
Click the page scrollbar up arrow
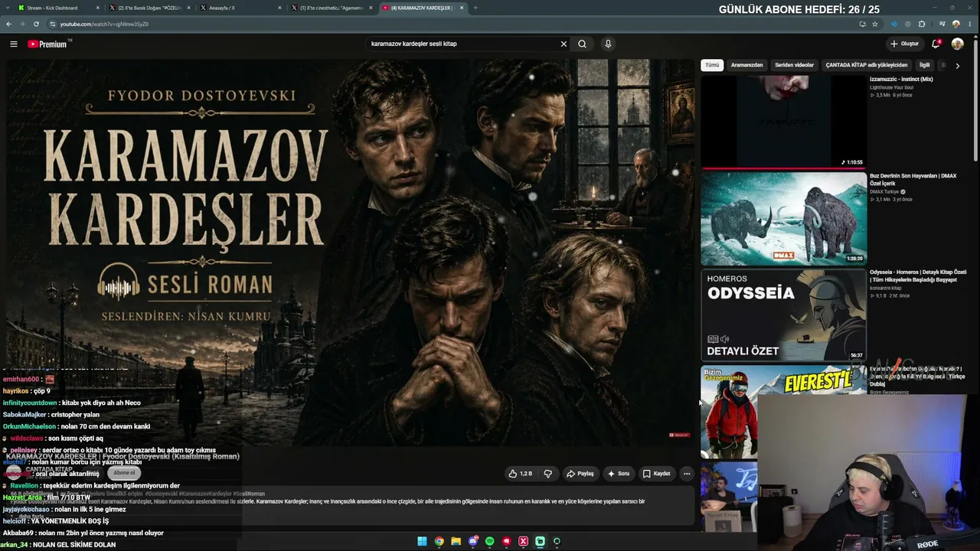[x=976, y=38]
